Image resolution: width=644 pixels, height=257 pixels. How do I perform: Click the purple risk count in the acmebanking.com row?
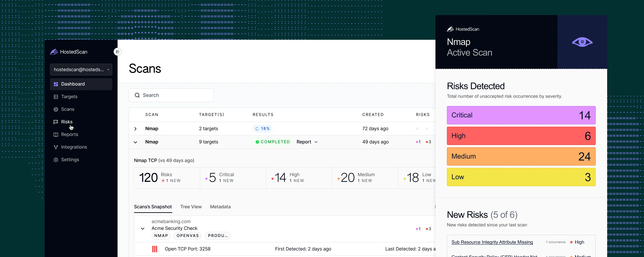coord(418,229)
